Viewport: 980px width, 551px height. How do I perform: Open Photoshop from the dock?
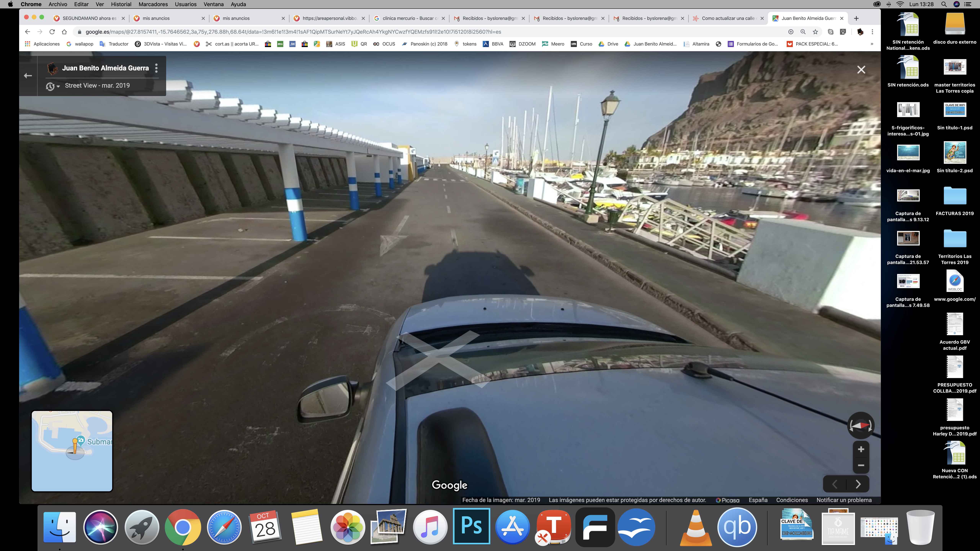[x=471, y=527]
